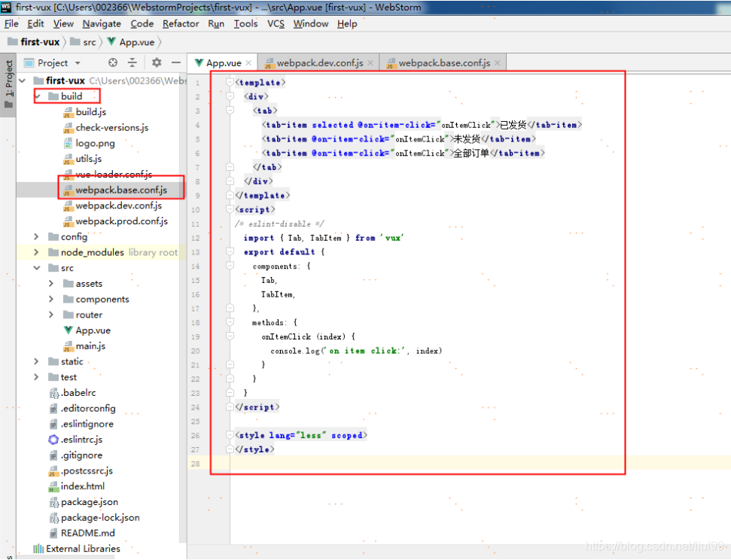Screen dimensions: 731x560
Task: Fold the script block on line 10
Action: (x=230, y=209)
